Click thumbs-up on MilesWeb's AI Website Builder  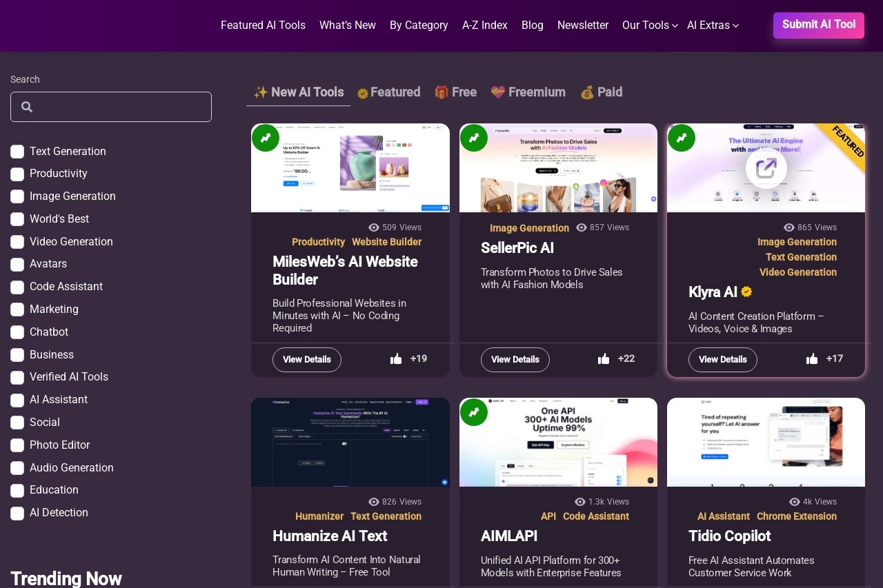[396, 359]
